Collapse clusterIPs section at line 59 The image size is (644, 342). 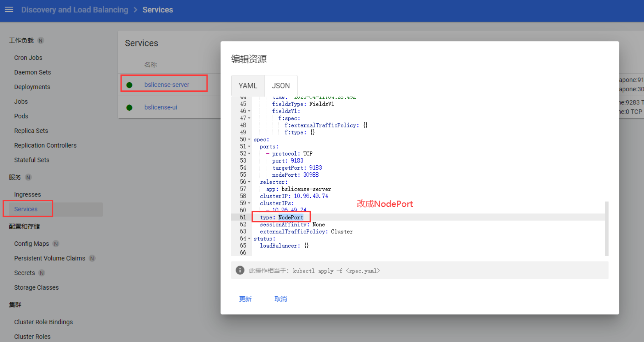click(x=249, y=203)
